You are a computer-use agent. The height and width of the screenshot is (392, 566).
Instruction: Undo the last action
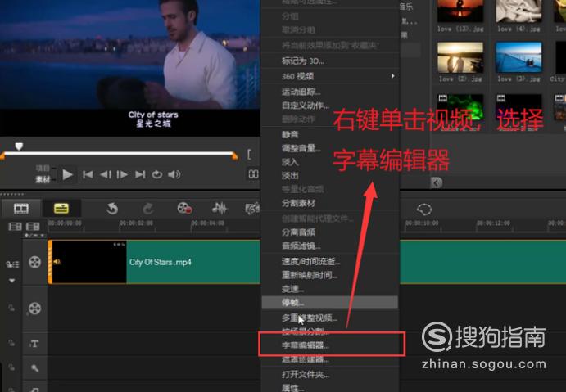pos(112,209)
